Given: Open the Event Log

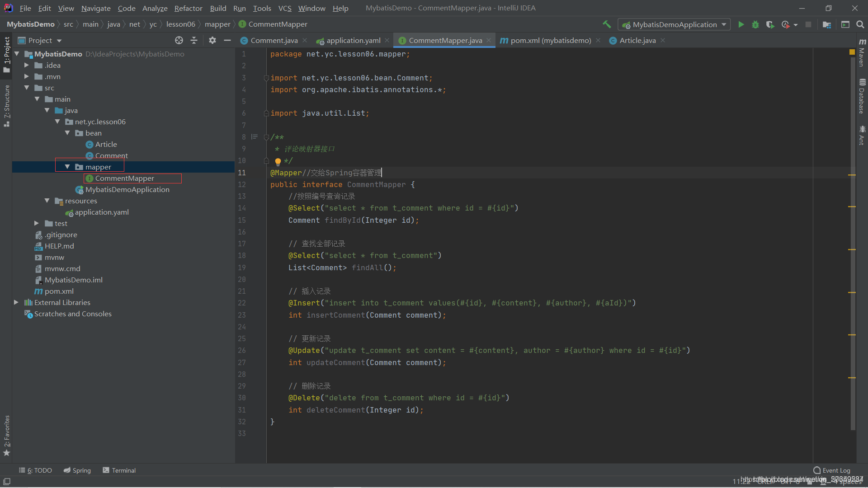Looking at the screenshot, I should coord(831,470).
